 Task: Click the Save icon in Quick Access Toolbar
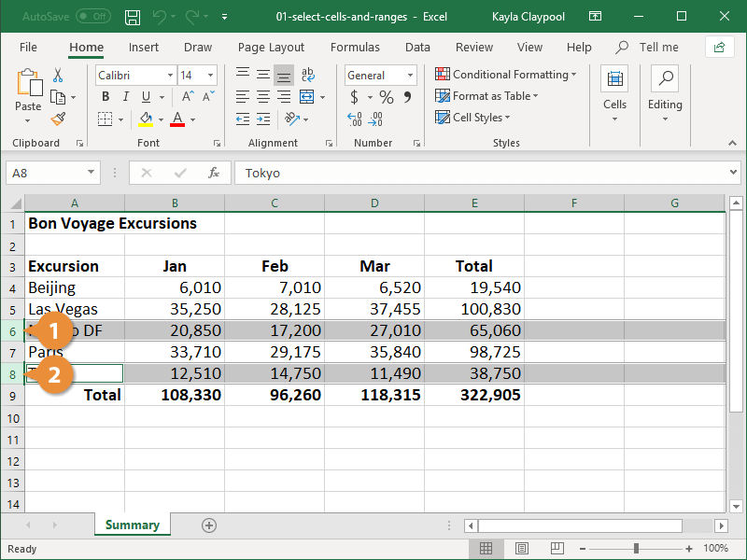pos(132,16)
